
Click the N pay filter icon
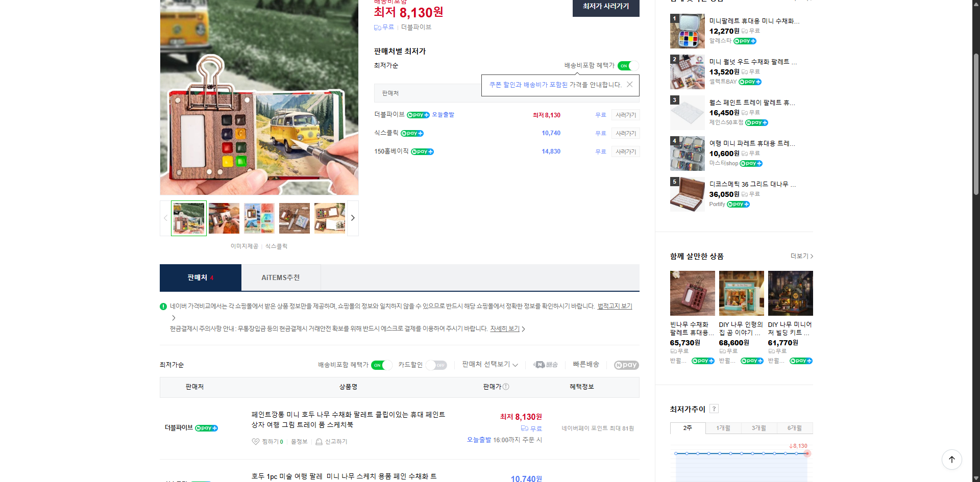(x=626, y=365)
